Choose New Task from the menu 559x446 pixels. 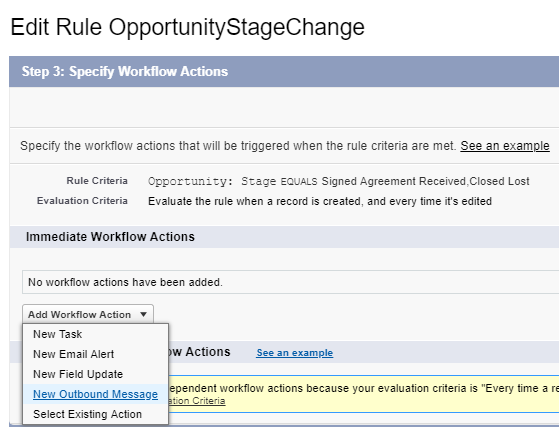point(57,334)
